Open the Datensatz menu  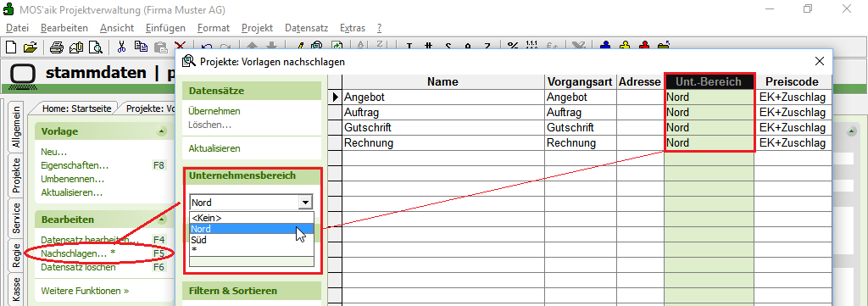(x=306, y=28)
